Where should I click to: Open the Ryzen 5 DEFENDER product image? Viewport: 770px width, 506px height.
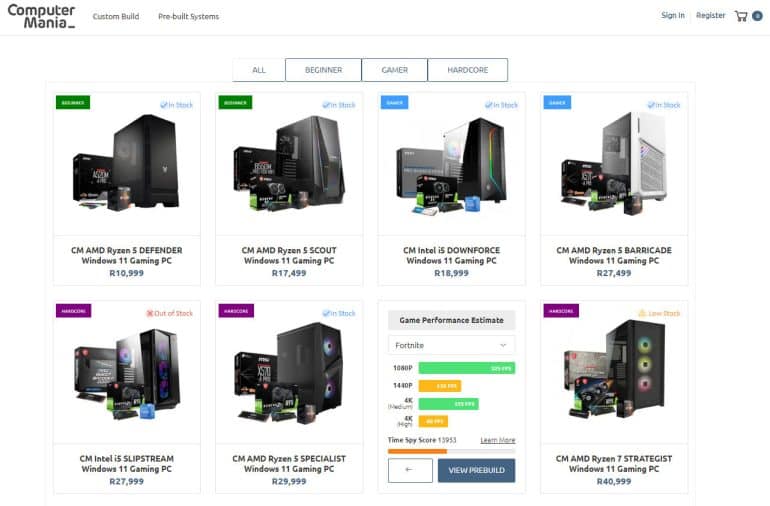[127, 163]
